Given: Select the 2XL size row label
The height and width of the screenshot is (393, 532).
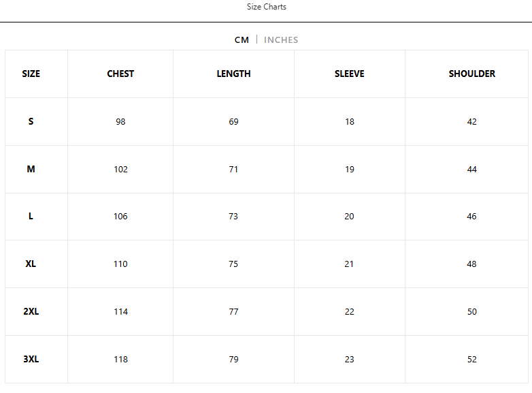Looking at the screenshot, I should click(x=31, y=311).
